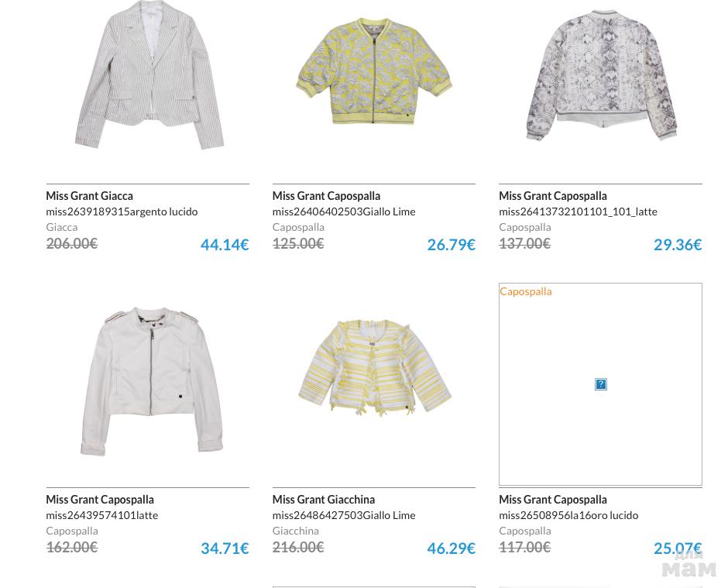Click the broken image placeholder icon
The width and height of the screenshot is (728, 588).
601,384
